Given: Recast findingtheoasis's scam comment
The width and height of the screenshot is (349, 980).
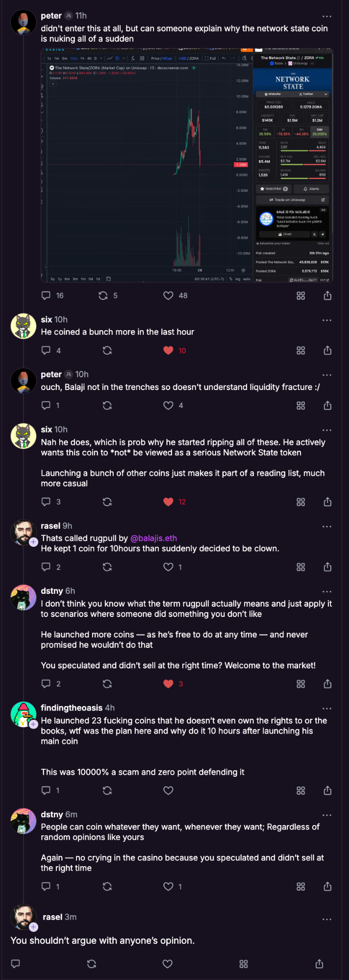Looking at the screenshot, I should [x=107, y=790].
